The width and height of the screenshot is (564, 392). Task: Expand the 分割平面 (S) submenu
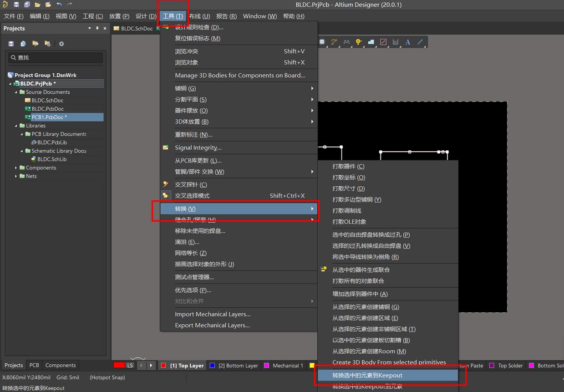point(239,99)
